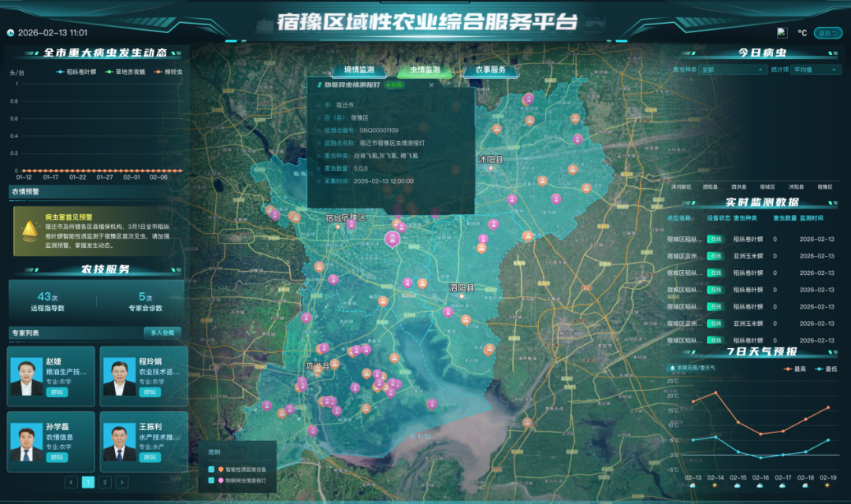The width and height of the screenshot is (851, 504).
Task: Toggle 草地贪夜蛾 series in the chart legend
Action: click(125, 72)
